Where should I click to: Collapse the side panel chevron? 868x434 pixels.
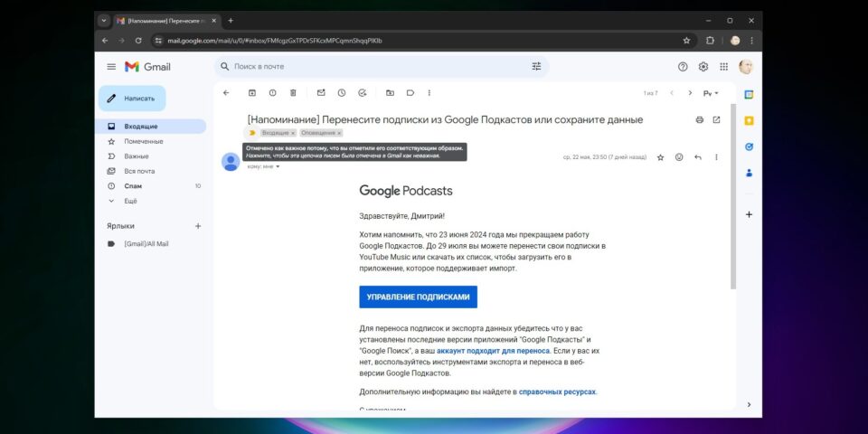pyautogui.click(x=749, y=405)
